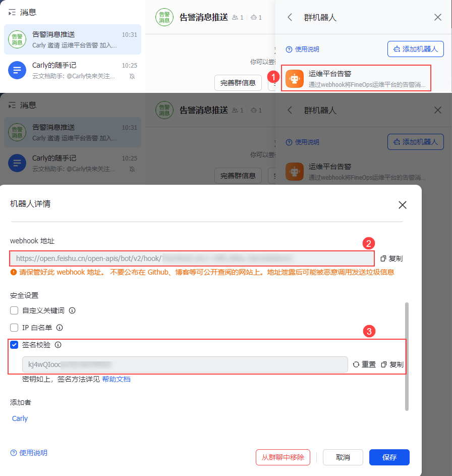Image resolution: width=452 pixels, height=476 pixels.
Task: Click the 保存 save button
Action: click(389, 457)
